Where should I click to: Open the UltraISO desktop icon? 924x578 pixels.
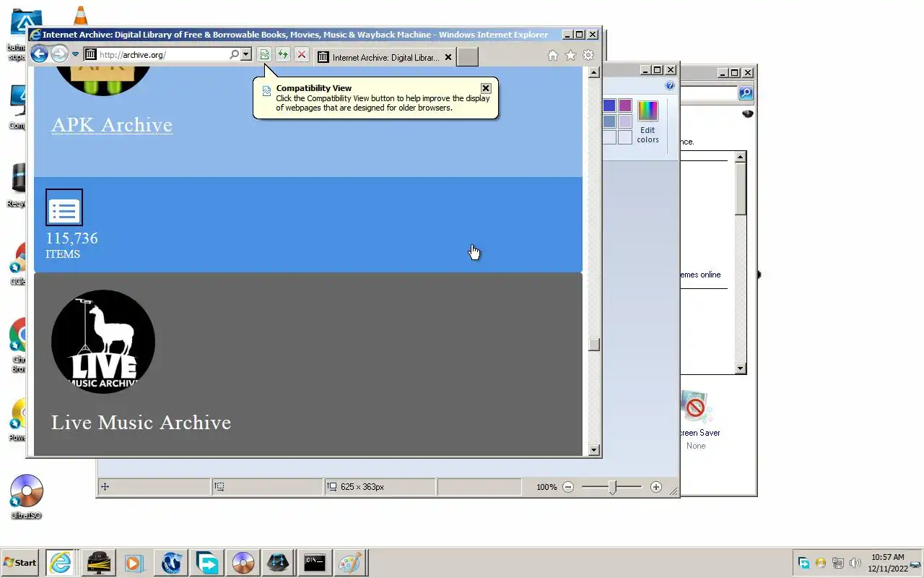point(26,497)
